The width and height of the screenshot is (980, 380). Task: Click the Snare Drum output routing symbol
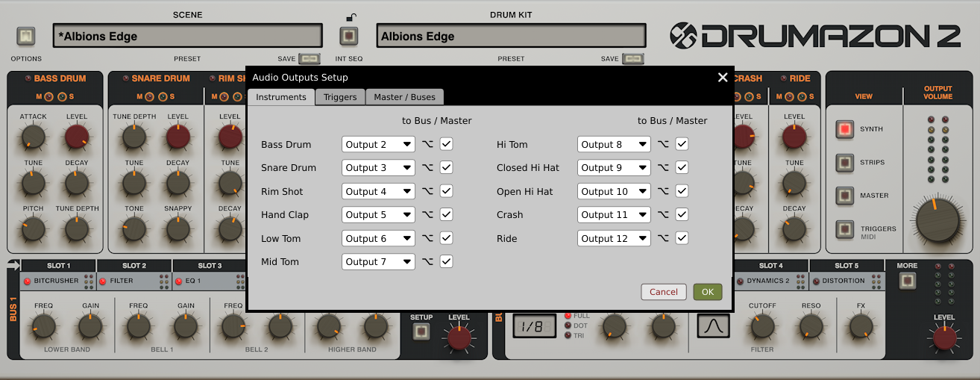click(427, 168)
